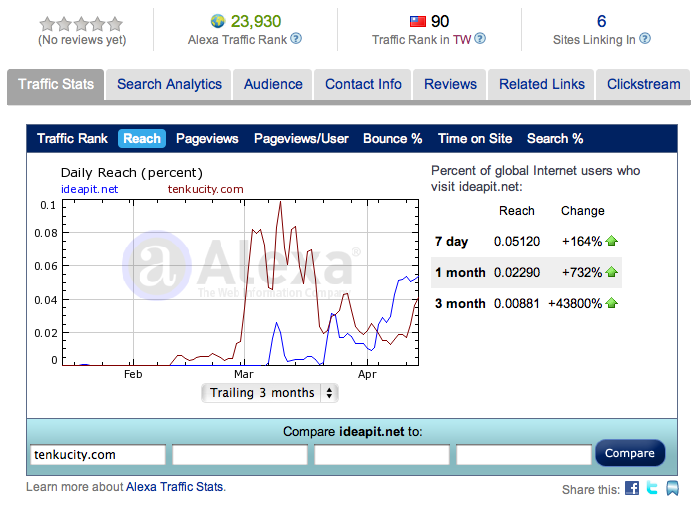Image resolution: width=699 pixels, height=507 pixels.
Task: Click the star rating icons
Action: 81,24
